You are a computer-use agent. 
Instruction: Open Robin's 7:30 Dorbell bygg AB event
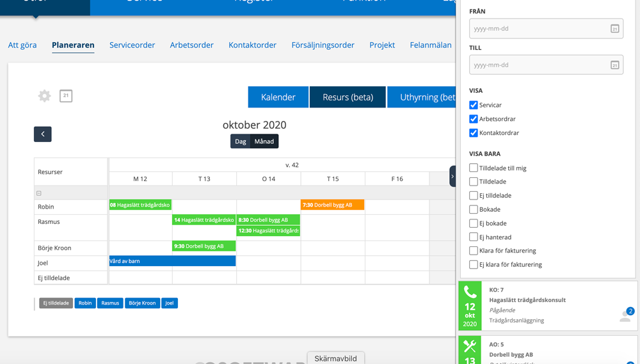332,205
